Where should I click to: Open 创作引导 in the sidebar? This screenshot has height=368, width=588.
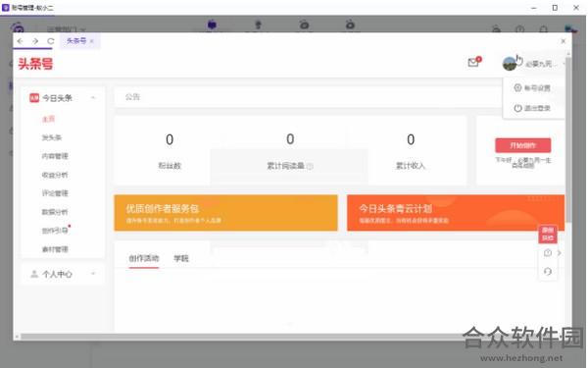(55, 231)
